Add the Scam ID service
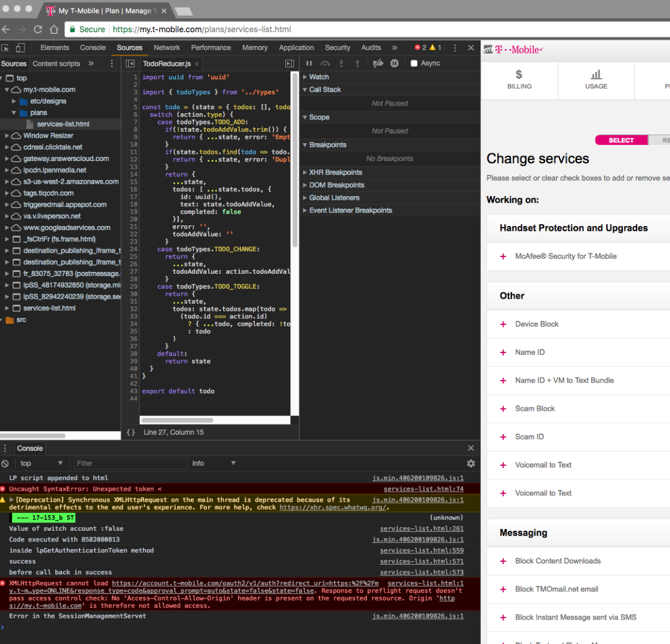The width and height of the screenshot is (670, 644). point(503,437)
